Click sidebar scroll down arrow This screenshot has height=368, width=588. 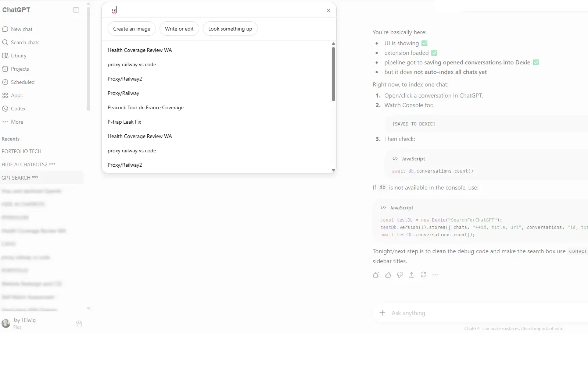[88, 309]
